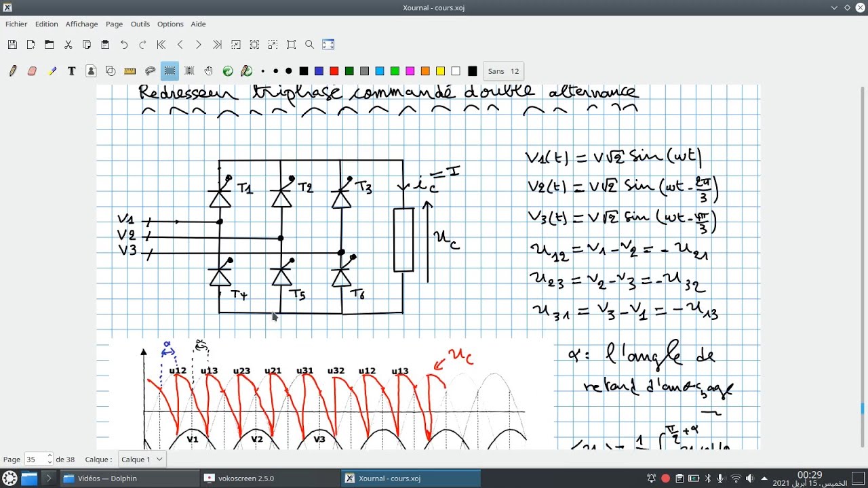Go to the previous page
The image size is (868, 488).
(x=180, y=45)
